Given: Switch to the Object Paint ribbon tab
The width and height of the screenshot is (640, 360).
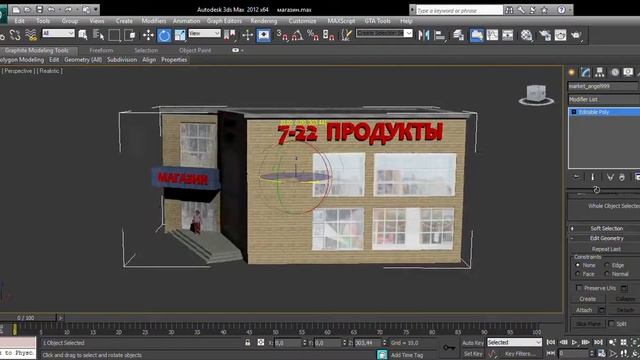Looking at the screenshot, I should 195,50.
